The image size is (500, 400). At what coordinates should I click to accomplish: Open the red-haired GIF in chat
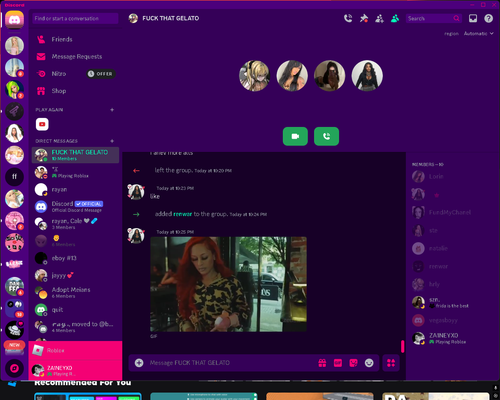point(228,284)
